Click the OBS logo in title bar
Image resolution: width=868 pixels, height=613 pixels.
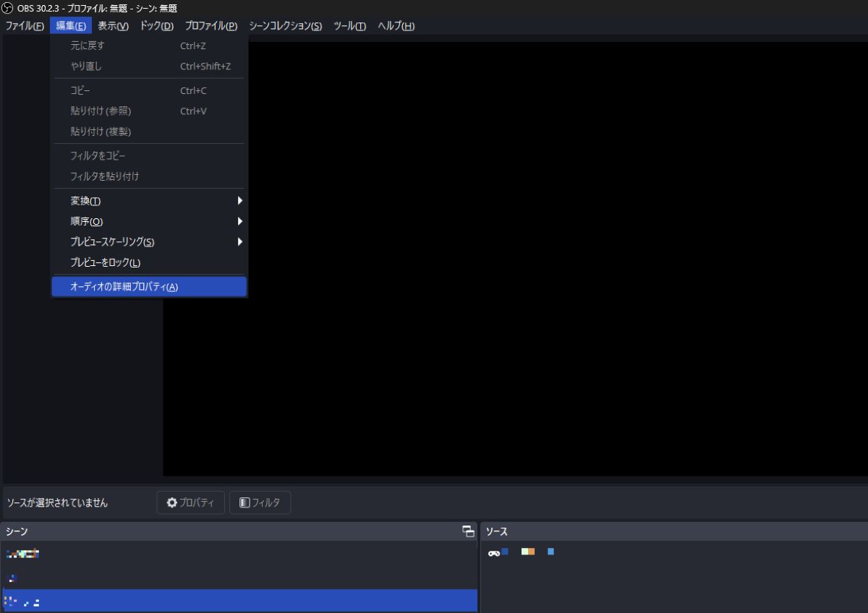[x=7, y=8]
